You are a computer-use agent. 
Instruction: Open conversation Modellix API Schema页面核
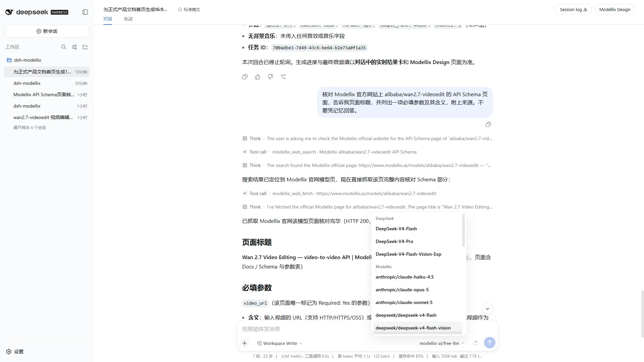coord(47,95)
